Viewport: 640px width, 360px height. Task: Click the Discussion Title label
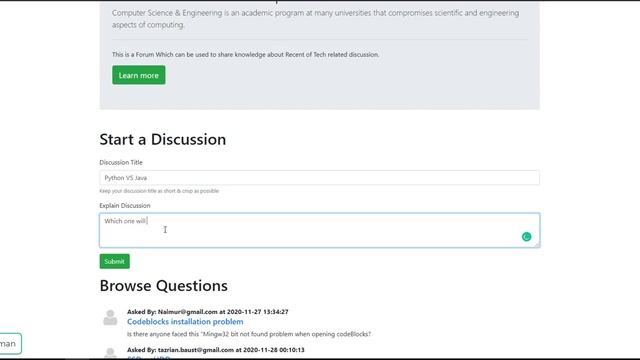coord(121,162)
